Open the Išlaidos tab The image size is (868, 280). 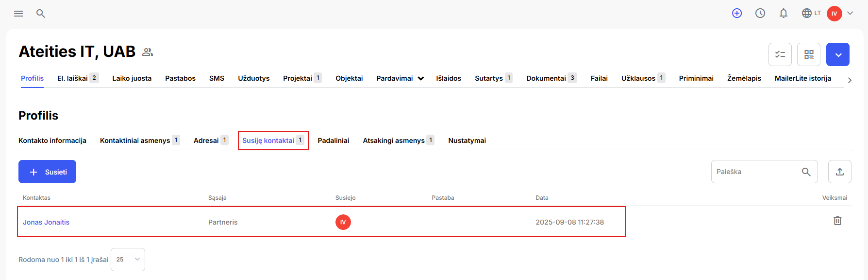tap(449, 78)
